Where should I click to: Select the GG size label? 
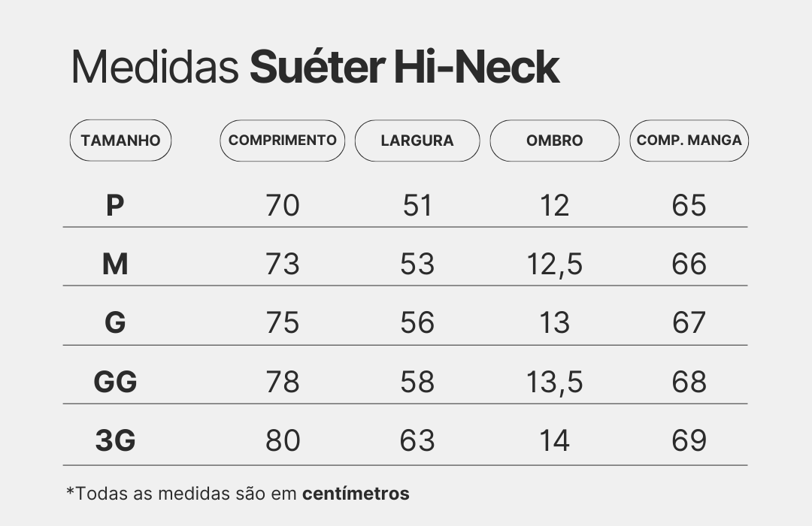115,382
